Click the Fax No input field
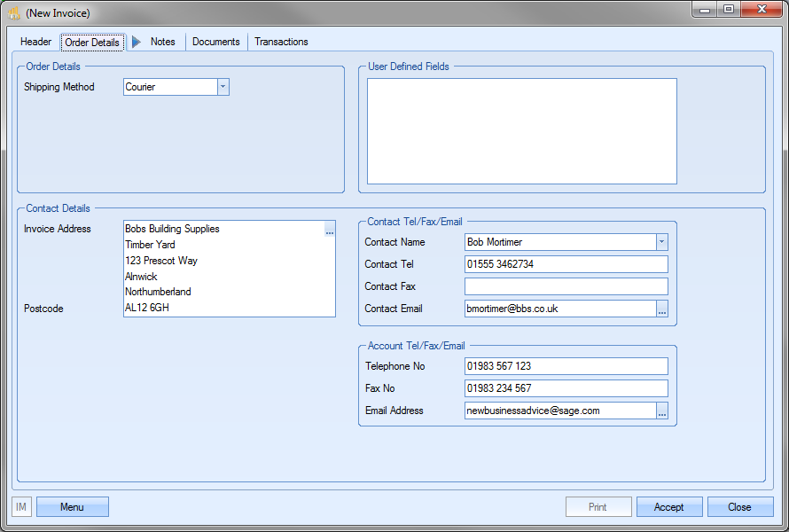Screen dimensions: 789x532 click(566, 388)
